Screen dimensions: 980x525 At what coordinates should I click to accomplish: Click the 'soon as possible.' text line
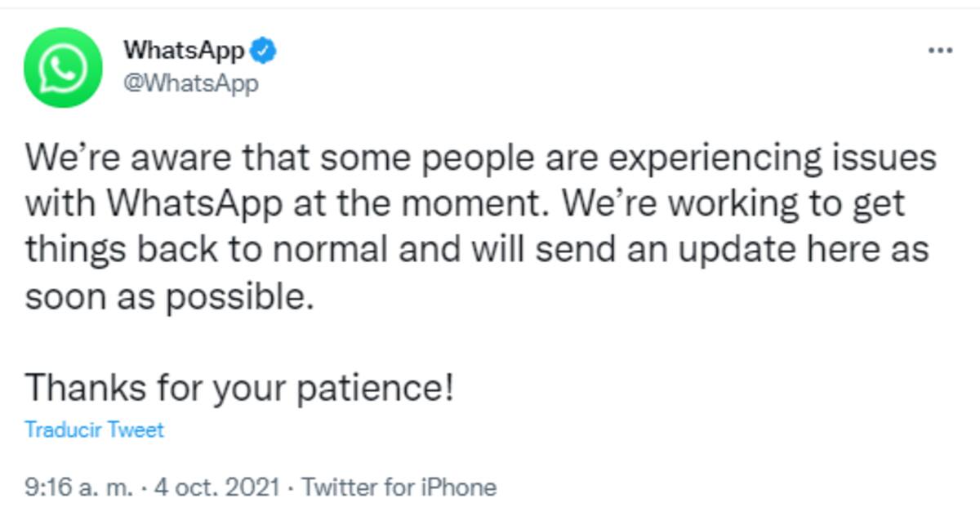click(169, 296)
